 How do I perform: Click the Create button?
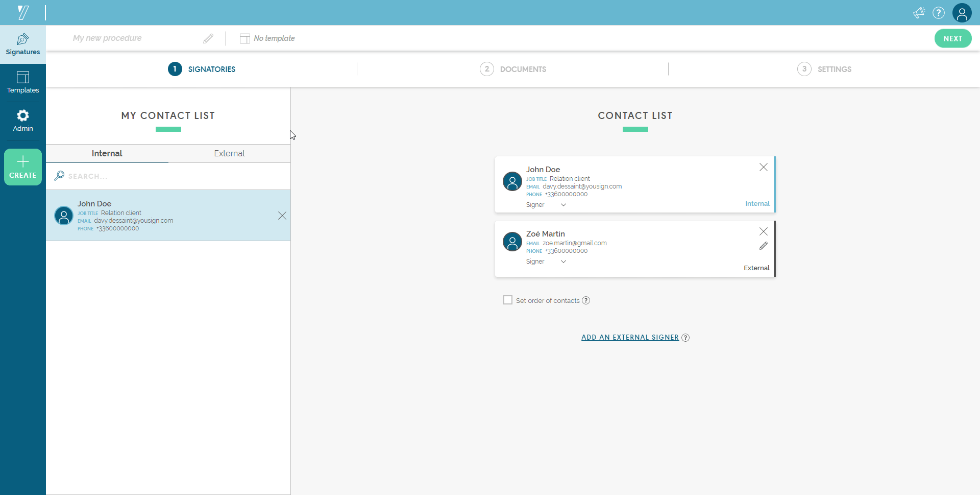[x=23, y=167]
